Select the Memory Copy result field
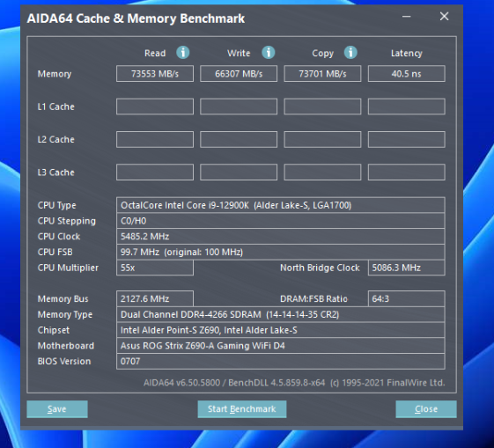 click(322, 74)
